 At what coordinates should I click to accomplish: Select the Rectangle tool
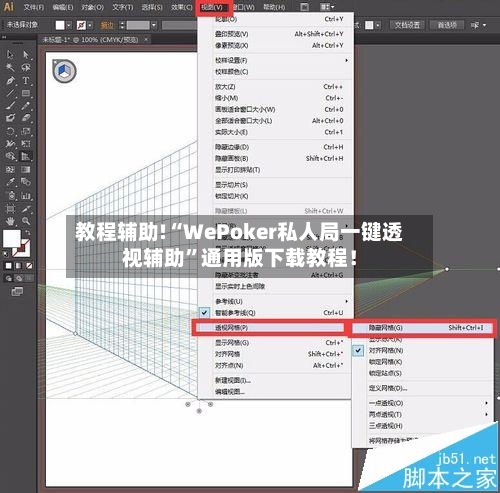(26, 93)
